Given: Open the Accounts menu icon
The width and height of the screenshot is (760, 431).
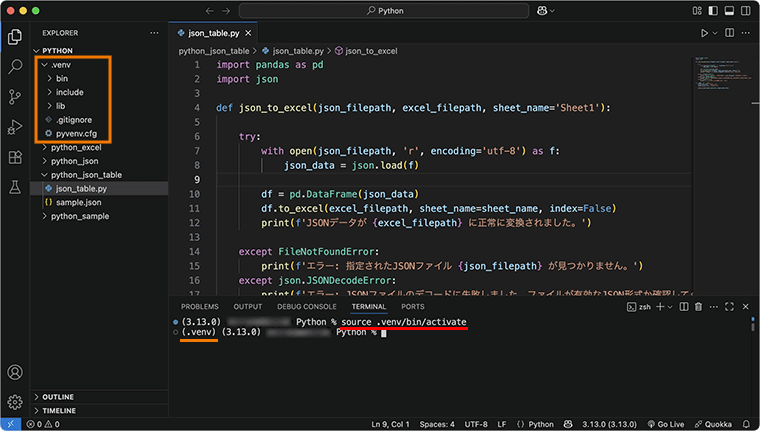Looking at the screenshot, I should (x=15, y=372).
